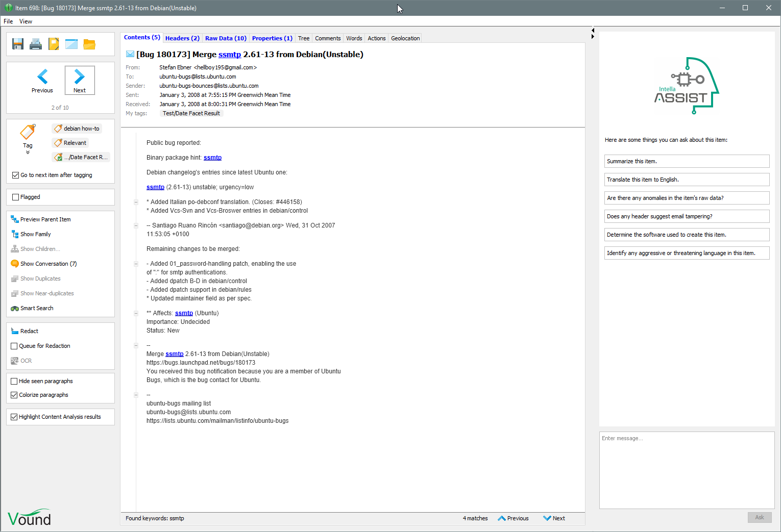Enable Hide seen paragraphs option
Viewport: 781px width, 532px height.
(14, 381)
